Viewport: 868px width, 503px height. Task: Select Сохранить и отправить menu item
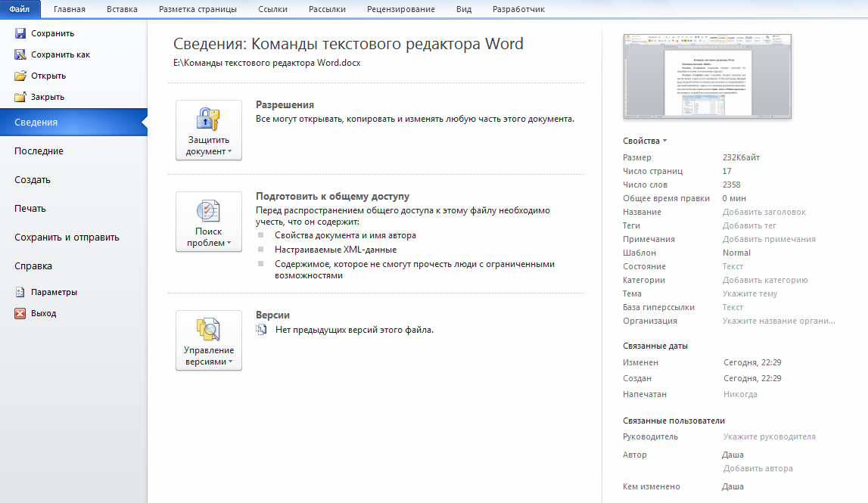click(x=73, y=238)
